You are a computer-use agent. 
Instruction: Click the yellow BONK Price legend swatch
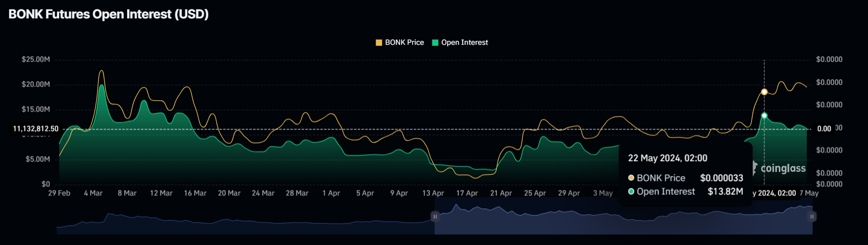[379, 43]
